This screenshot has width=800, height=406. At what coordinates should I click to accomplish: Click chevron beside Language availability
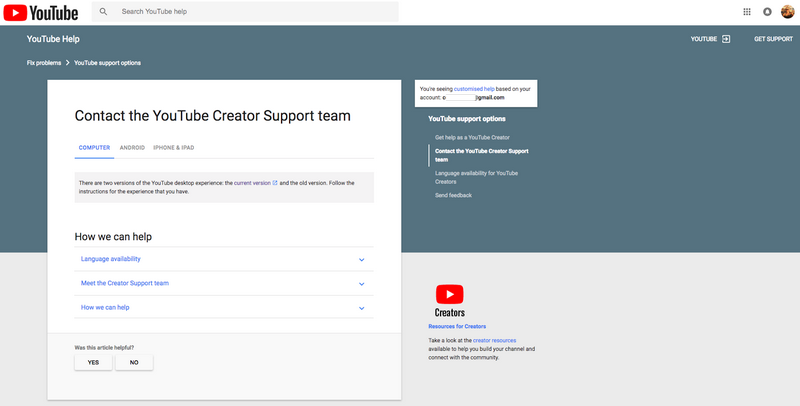click(361, 260)
